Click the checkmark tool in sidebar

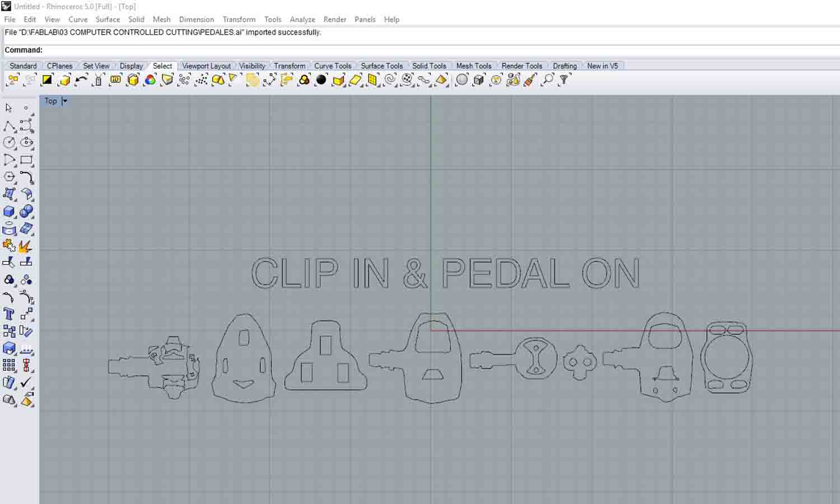click(x=26, y=382)
